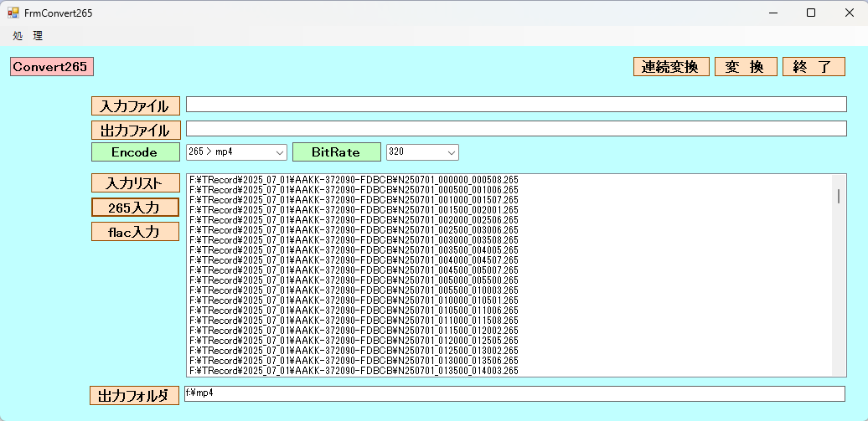Start conversion with the 変換 button
This screenshot has height=421, width=868.
tap(745, 67)
